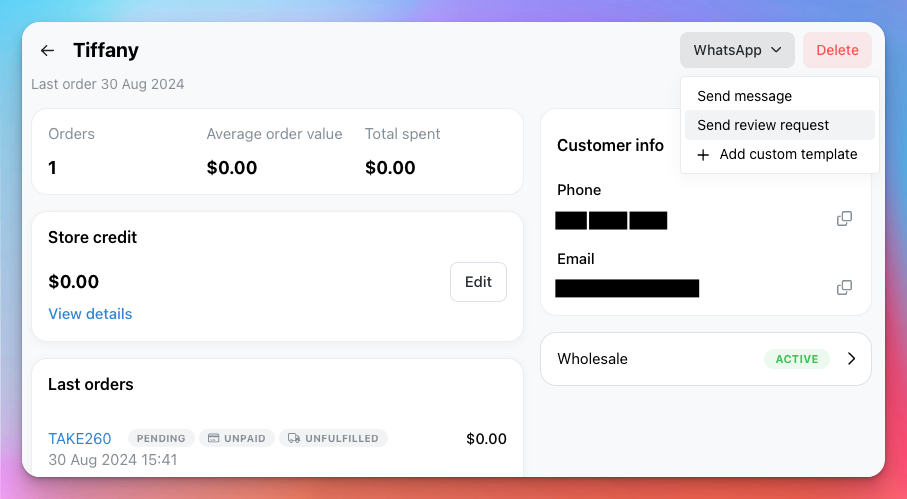Open Wholesale details via right chevron
The width and height of the screenshot is (907, 499).
coord(851,358)
